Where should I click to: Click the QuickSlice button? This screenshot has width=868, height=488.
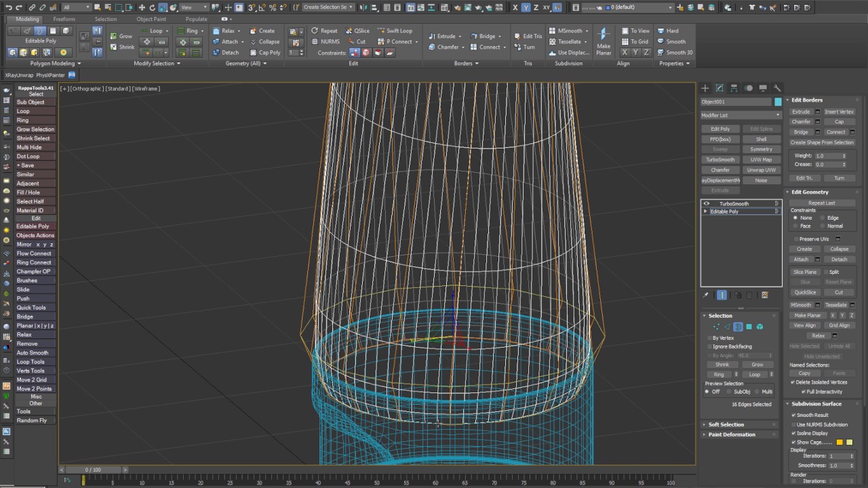point(805,293)
